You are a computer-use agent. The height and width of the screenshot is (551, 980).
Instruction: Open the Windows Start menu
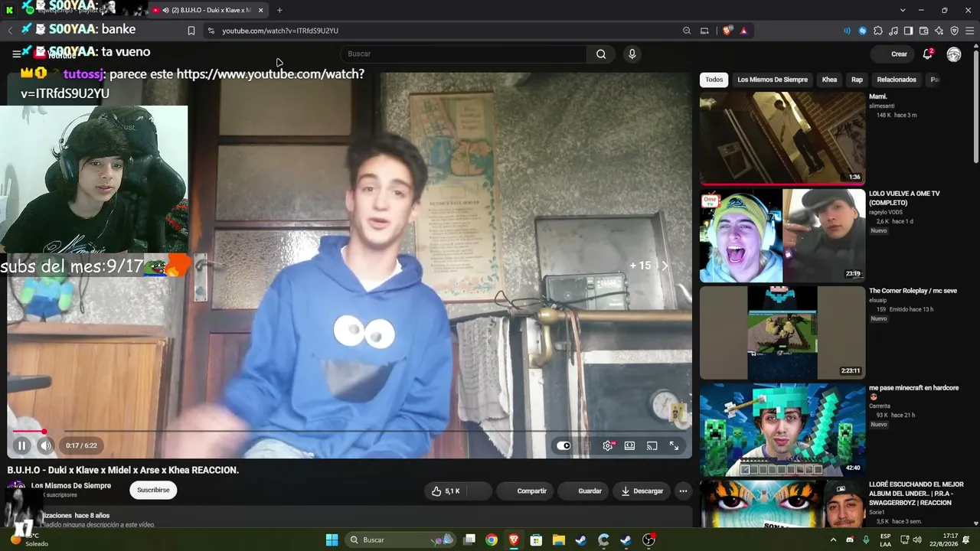[x=332, y=540]
